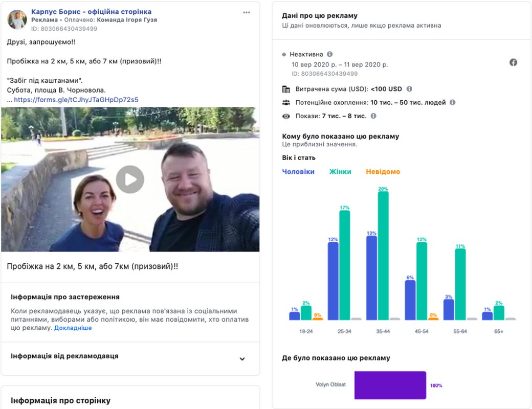
Task: Expand Інформація від рекламодавця section
Action: [x=242, y=359]
